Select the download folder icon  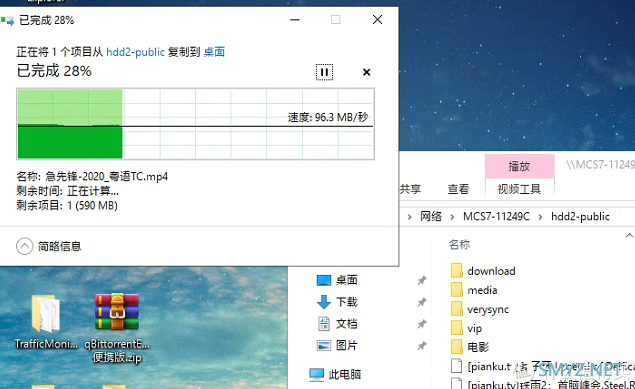(x=457, y=270)
